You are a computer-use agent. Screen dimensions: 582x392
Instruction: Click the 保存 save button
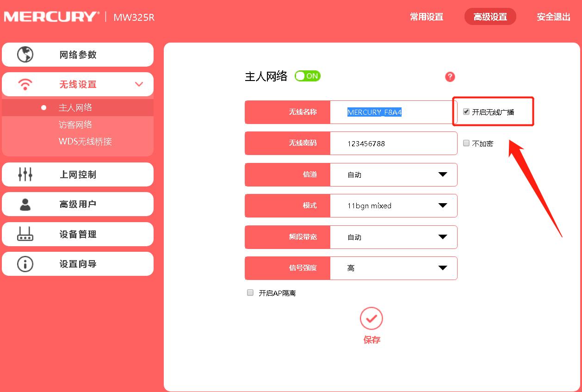pos(371,318)
